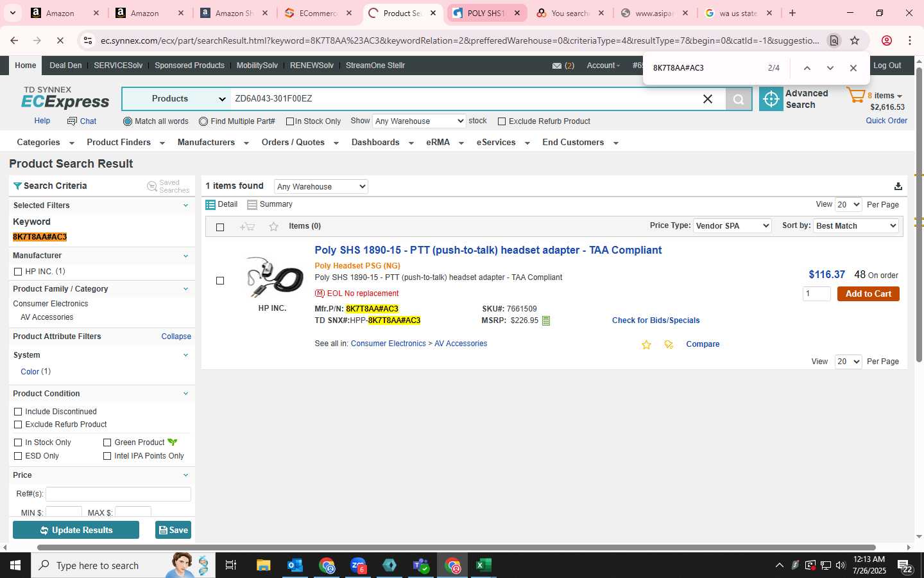924x578 pixels.
Task: Click the mail envelope messages icon
Action: point(557,66)
